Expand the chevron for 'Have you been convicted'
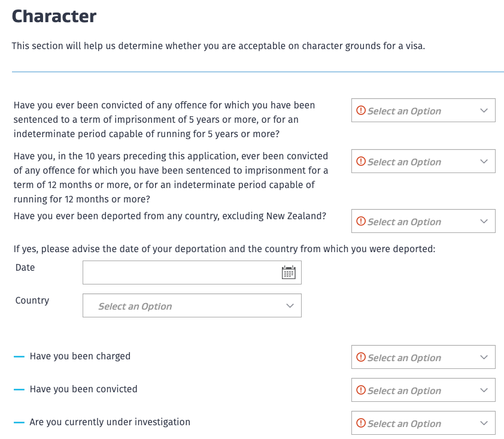This screenshot has width=504, height=439. [x=484, y=390]
